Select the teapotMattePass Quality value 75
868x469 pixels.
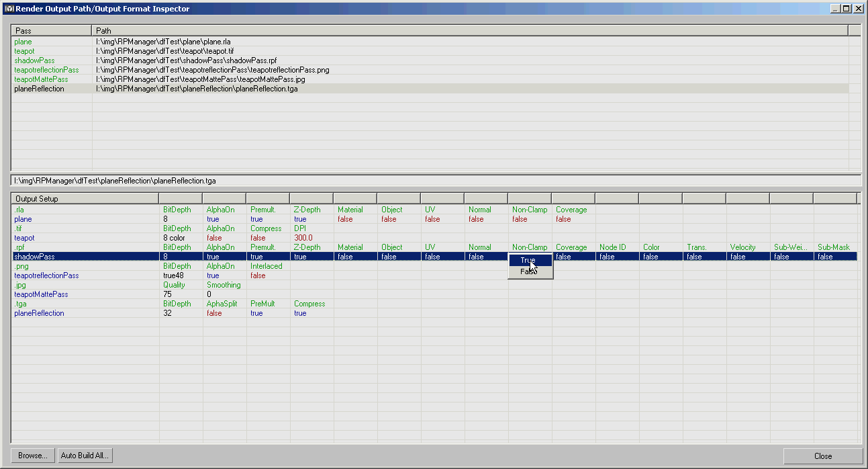pyautogui.click(x=167, y=294)
